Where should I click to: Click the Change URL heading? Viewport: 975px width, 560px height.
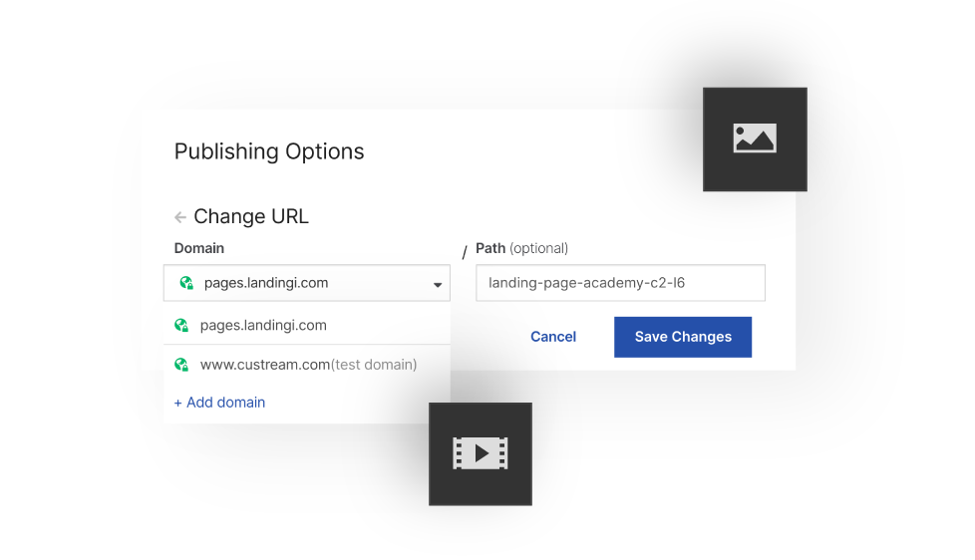pos(251,217)
